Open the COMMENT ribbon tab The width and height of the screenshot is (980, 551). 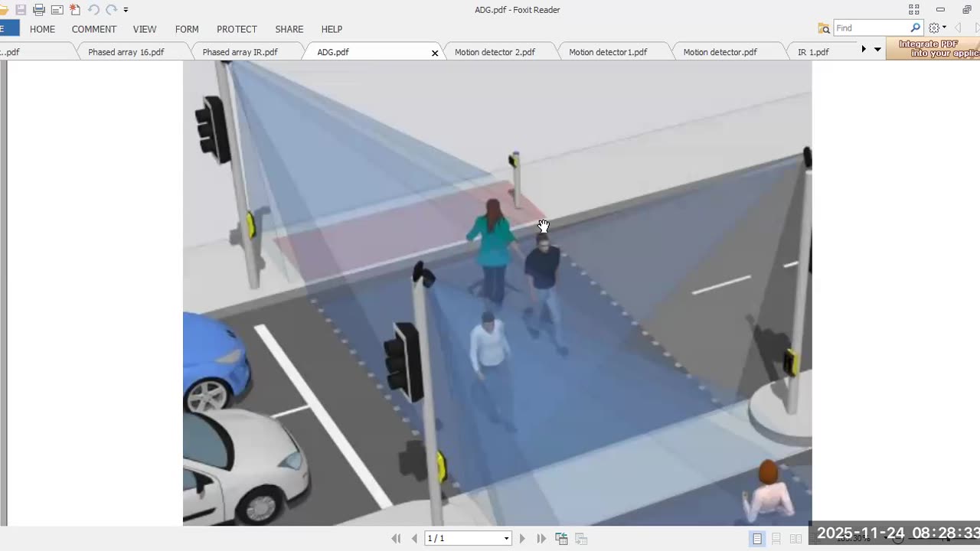(94, 29)
